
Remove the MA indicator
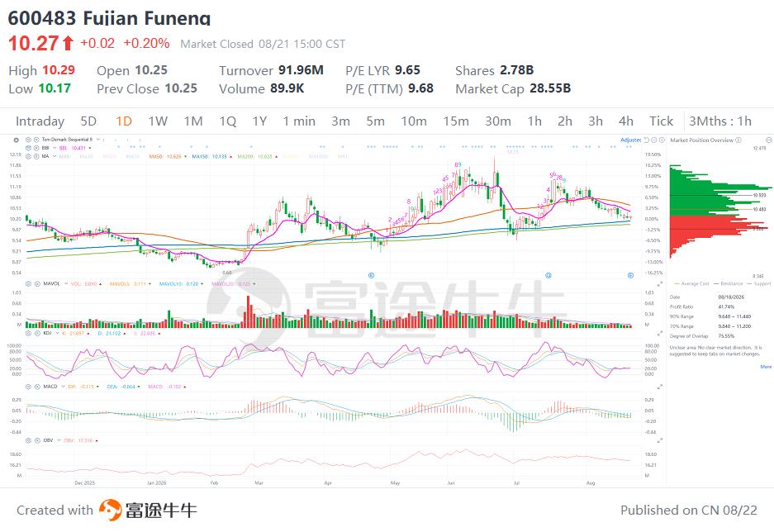[x=36, y=156]
